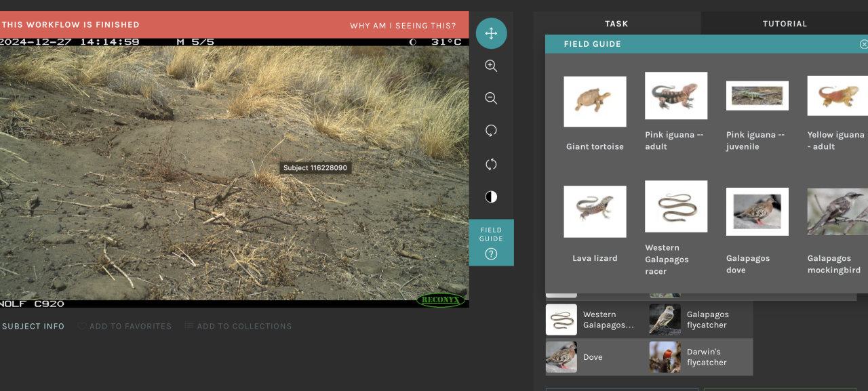Click the 'Subject 116228090' label

coord(315,167)
